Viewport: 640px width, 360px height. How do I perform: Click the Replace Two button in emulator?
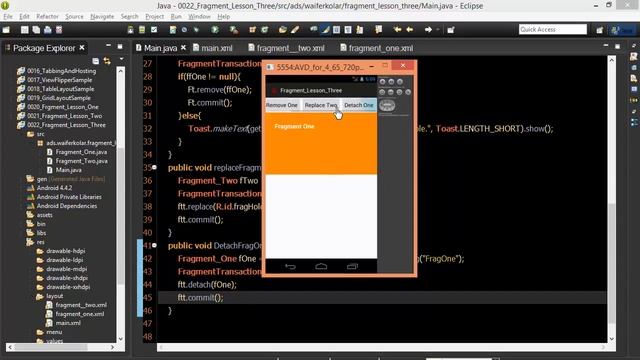pos(321,105)
